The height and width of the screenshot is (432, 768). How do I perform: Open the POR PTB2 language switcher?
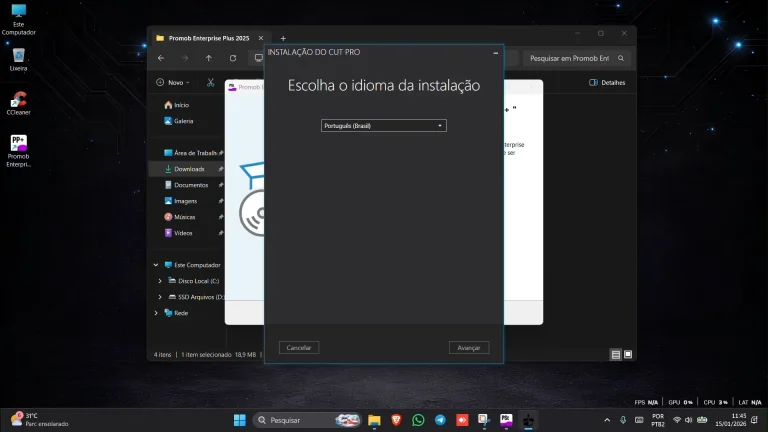[658, 420]
